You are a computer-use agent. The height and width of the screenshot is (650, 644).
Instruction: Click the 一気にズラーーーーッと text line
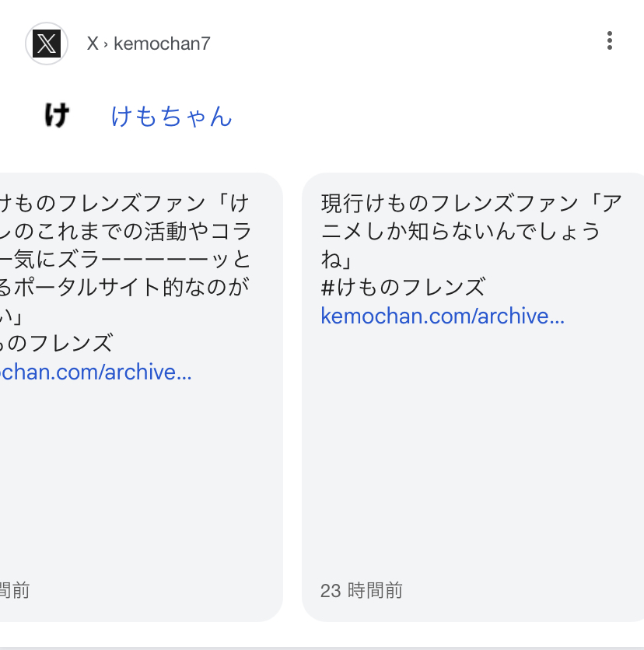(x=125, y=260)
